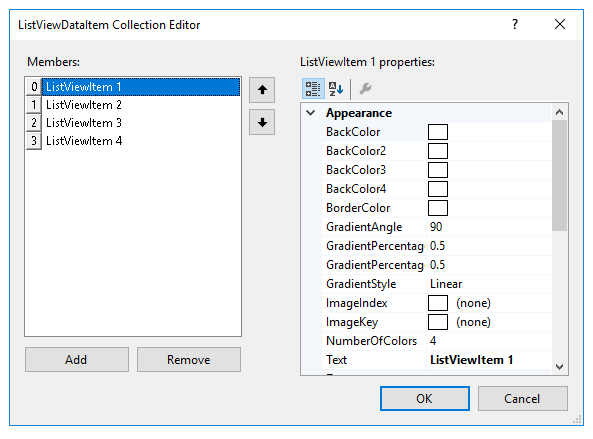Close the Collection Editor window

point(560,25)
